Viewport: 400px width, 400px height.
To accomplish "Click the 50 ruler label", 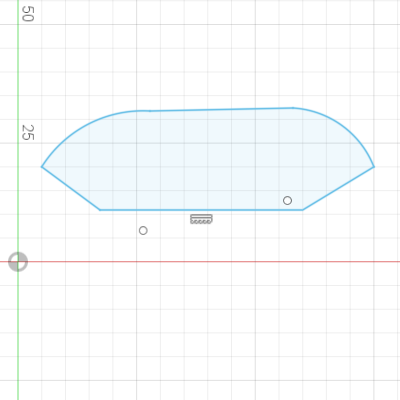I will (x=27, y=14).
